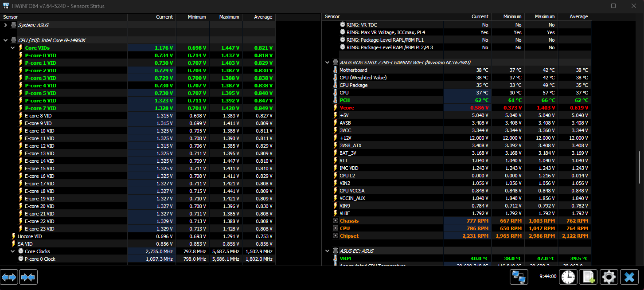The height and width of the screenshot is (290, 644).
Task: Click the shrink layout arrows icon
Action: click(29, 277)
